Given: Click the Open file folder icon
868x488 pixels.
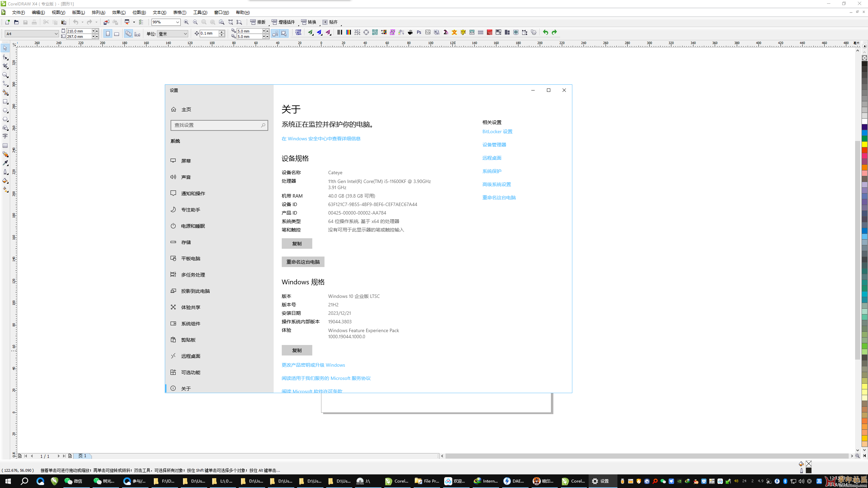Looking at the screenshot, I should coord(16,22).
